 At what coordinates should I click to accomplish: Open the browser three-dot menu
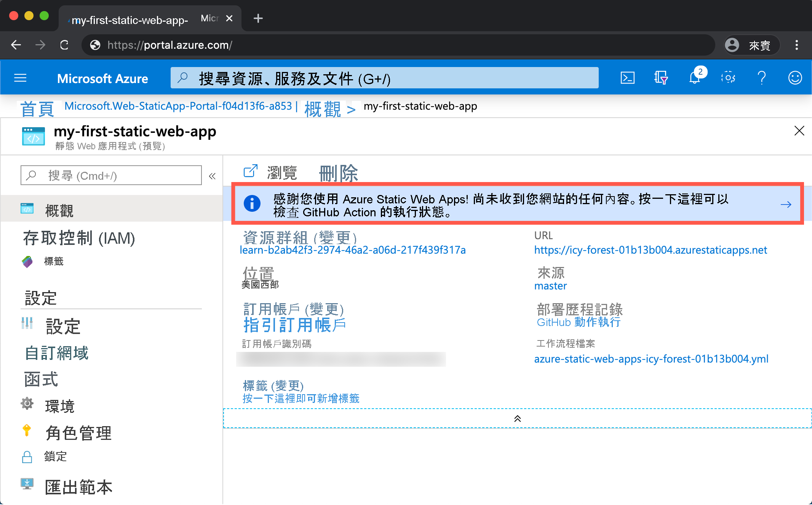click(796, 45)
